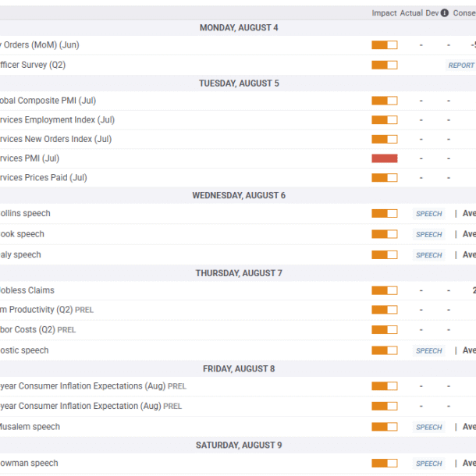This screenshot has height=476, width=476.
Task: Select the Bowman speech event
Action: (x=29, y=464)
